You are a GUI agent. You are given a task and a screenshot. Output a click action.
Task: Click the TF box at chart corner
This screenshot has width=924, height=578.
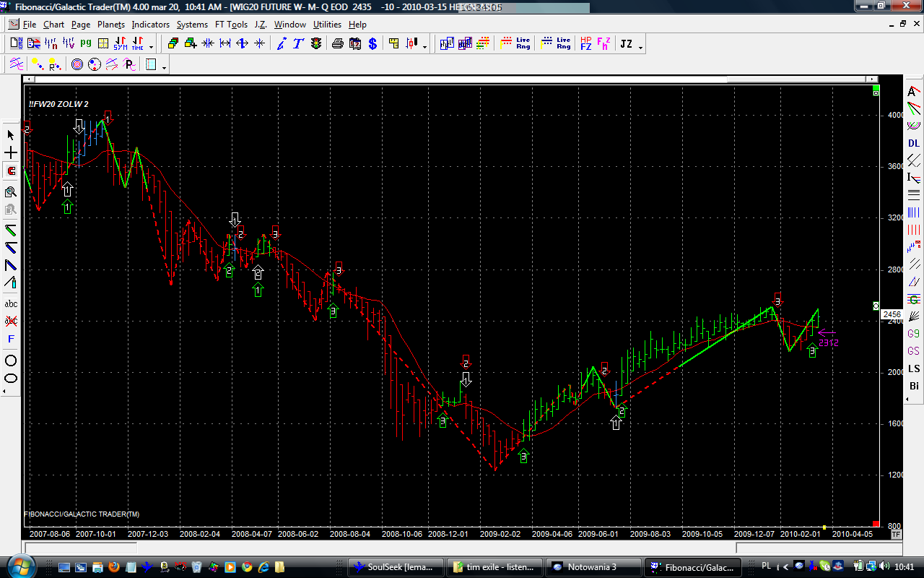pos(896,535)
